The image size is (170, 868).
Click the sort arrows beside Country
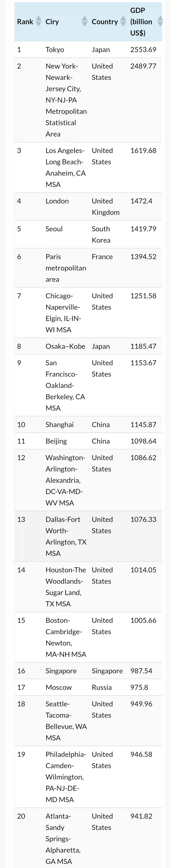[124, 22]
